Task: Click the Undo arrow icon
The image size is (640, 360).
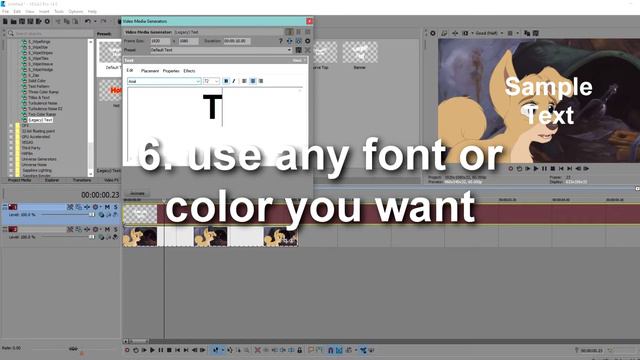Action: (x=87, y=21)
